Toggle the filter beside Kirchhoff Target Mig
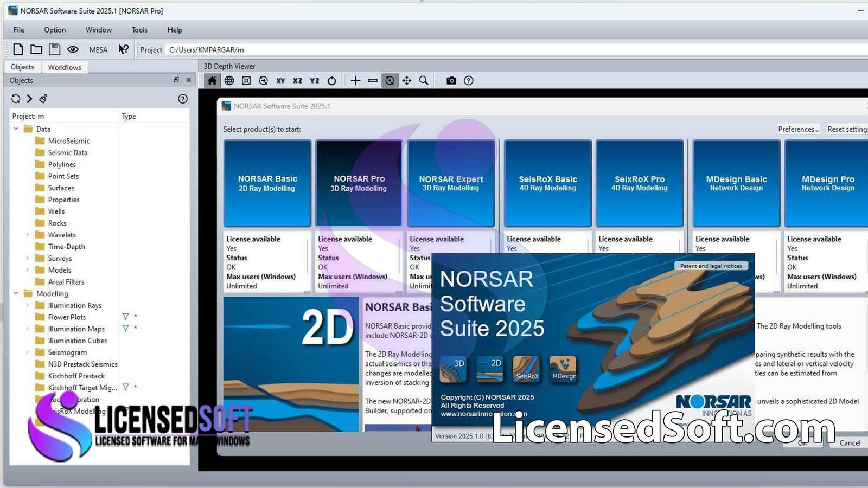The width and height of the screenshot is (868, 488). tap(125, 387)
